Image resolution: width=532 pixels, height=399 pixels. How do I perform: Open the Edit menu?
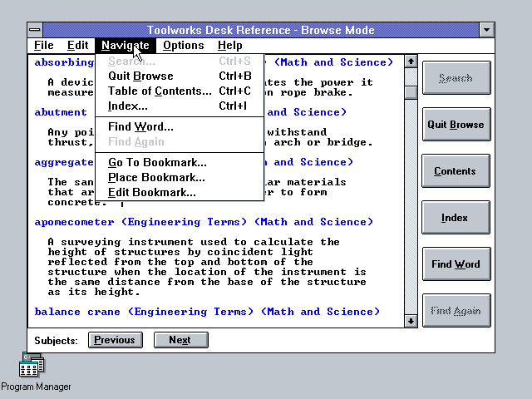(77, 45)
